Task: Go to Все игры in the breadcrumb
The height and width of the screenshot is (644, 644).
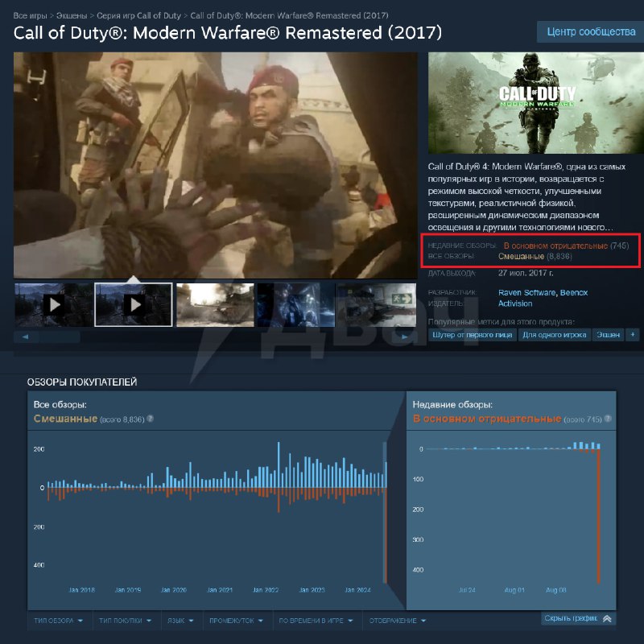Action: (29, 15)
